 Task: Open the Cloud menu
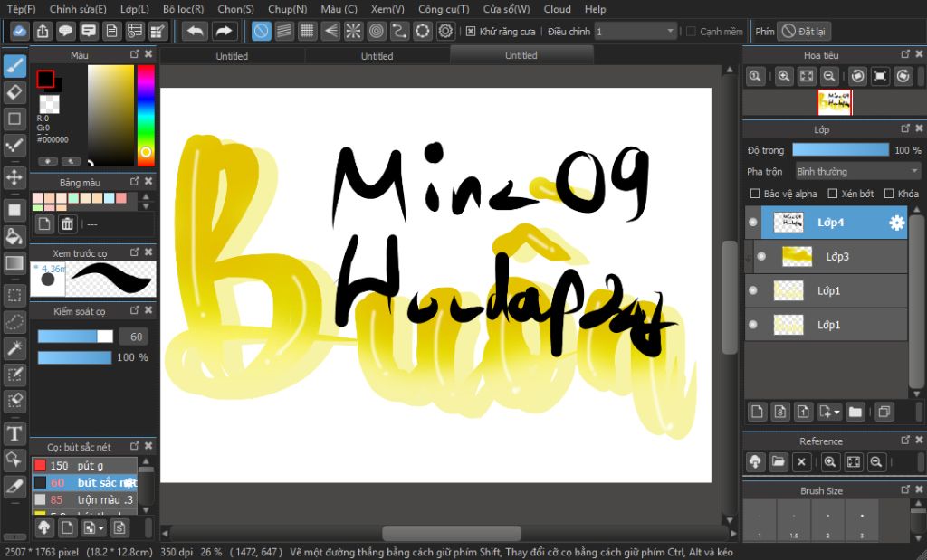[557, 9]
